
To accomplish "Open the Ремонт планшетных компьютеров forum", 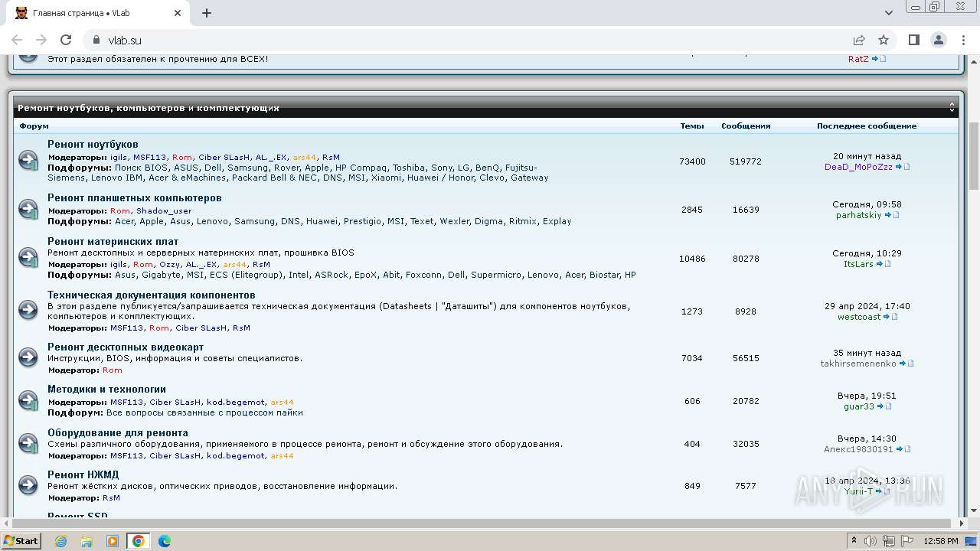I will click(x=135, y=198).
